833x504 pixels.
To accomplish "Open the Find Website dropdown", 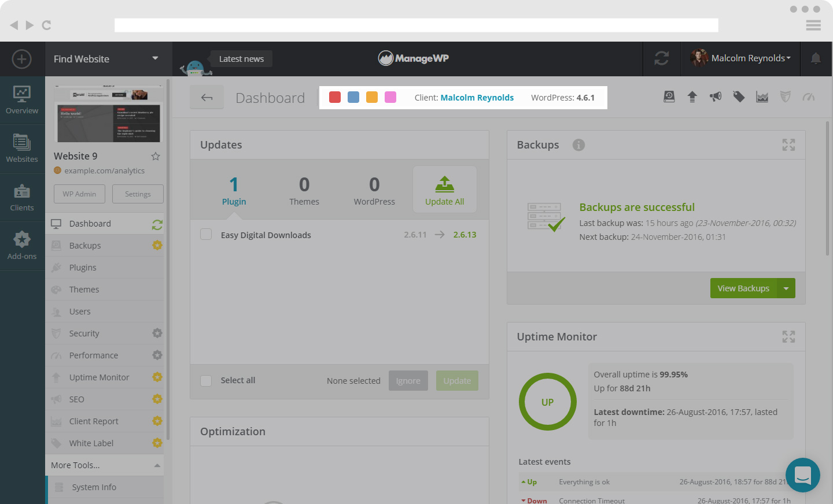I will [x=108, y=59].
